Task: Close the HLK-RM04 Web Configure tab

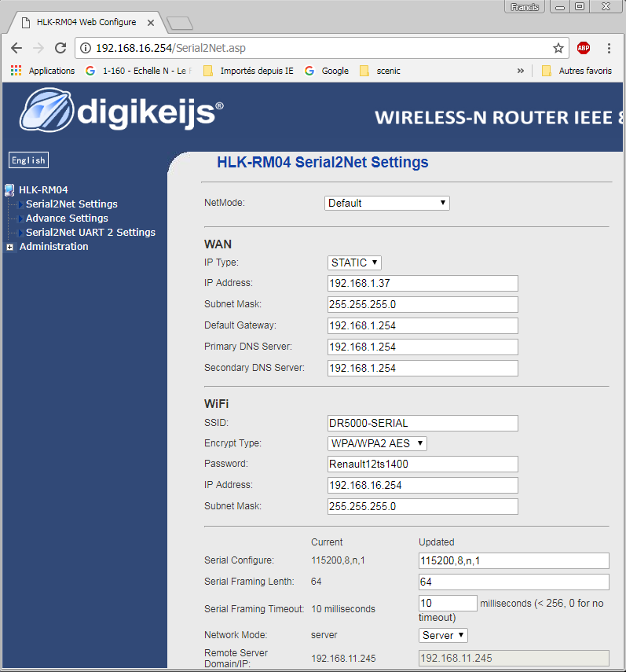Action: pyautogui.click(x=151, y=23)
